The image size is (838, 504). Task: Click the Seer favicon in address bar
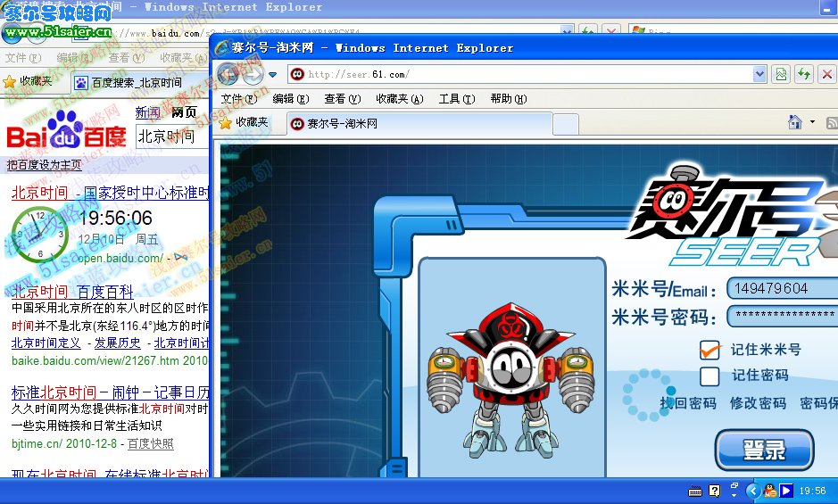click(298, 74)
